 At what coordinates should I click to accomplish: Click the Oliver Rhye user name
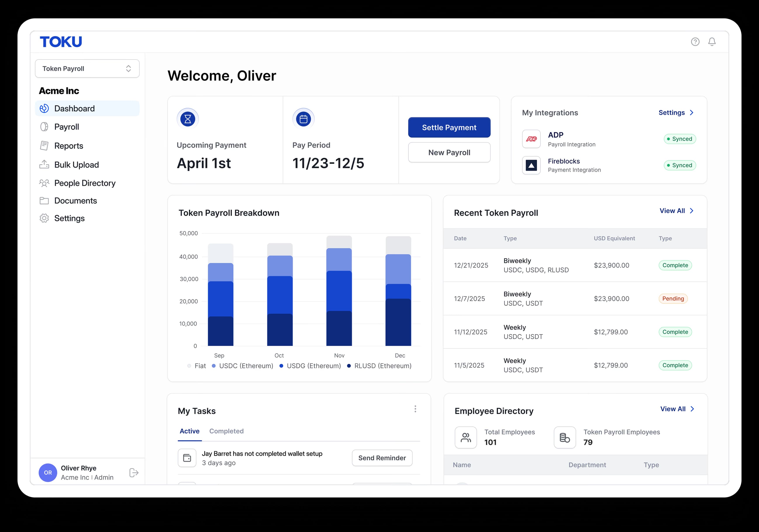tap(79, 468)
